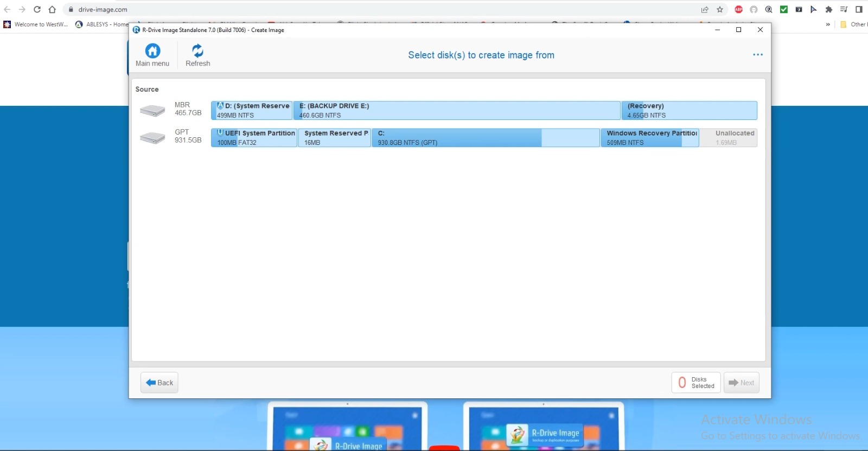Select System Reserved 16MB partition
Image resolution: width=868 pixels, height=451 pixels.
(335, 137)
